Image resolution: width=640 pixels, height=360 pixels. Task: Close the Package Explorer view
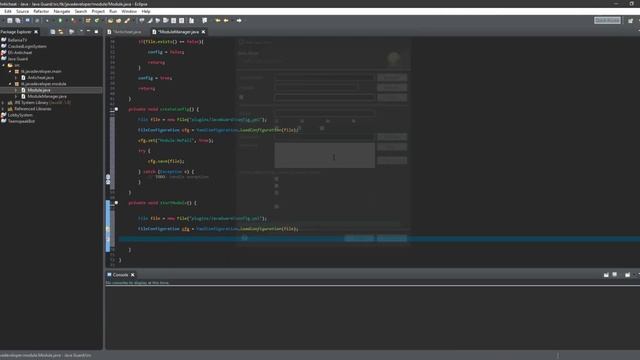click(36, 32)
